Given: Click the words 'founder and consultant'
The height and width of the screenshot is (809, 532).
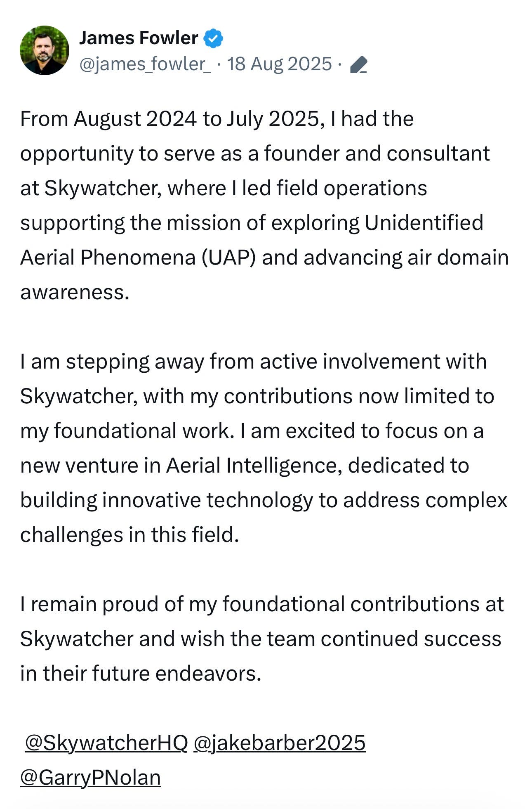Looking at the screenshot, I should [377, 154].
